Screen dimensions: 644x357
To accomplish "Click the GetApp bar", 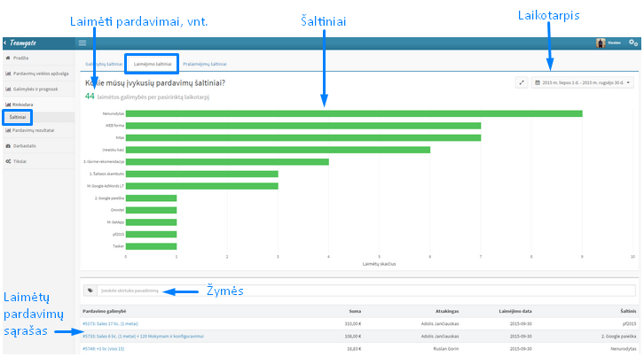I will (151, 222).
